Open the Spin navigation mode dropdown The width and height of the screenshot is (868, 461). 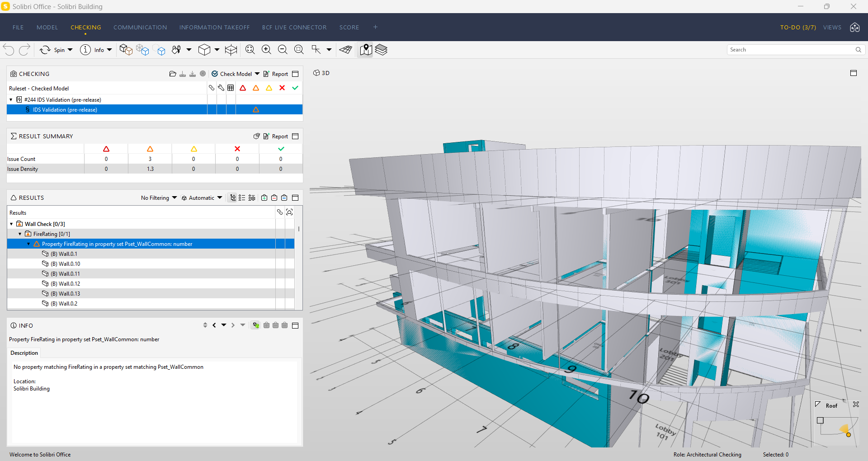(x=70, y=50)
